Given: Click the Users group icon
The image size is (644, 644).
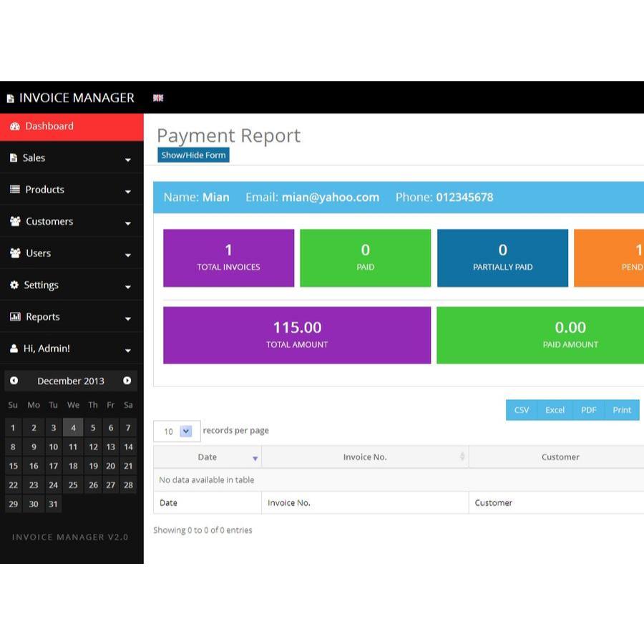Looking at the screenshot, I should pos(15,253).
